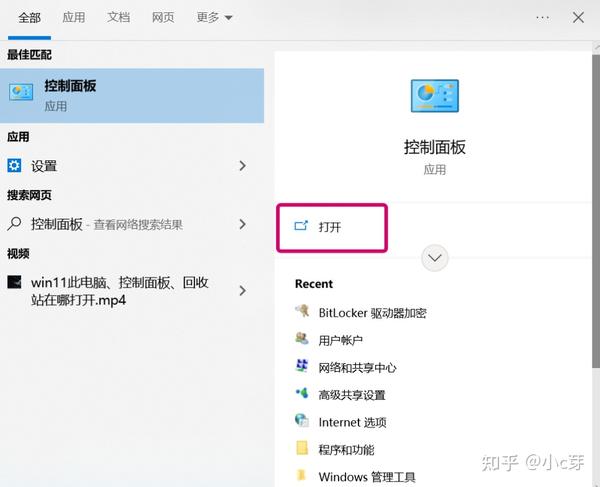The height and width of the screenshot is (487, 600).
Task: Click the 用户帐户 users icon
Action: 302,339
